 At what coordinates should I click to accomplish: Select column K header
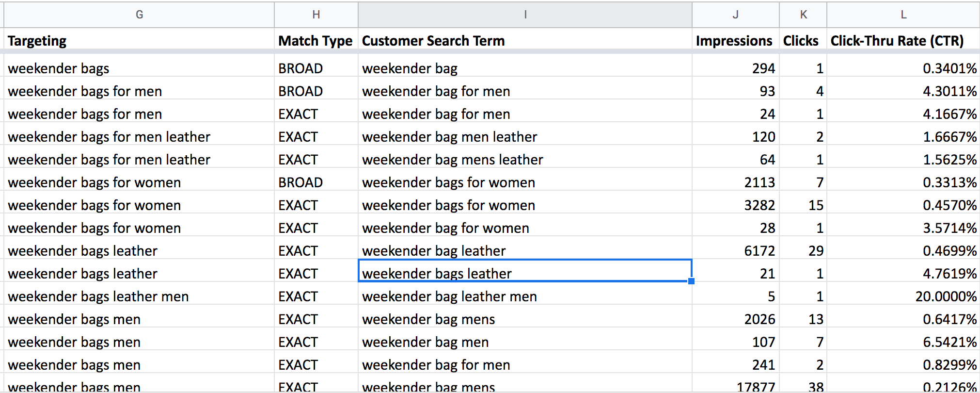(803, 15)
